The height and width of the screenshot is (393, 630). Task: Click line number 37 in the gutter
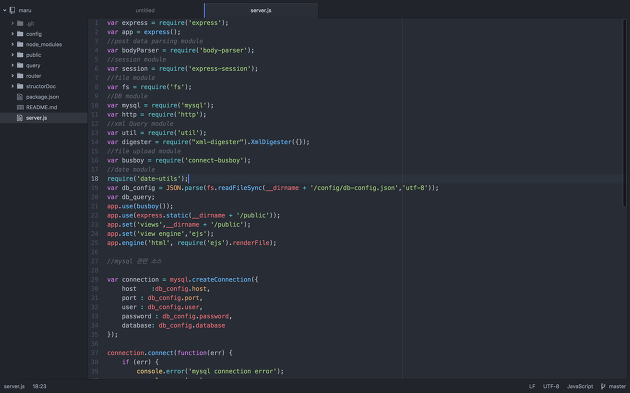tap(95, 353)
